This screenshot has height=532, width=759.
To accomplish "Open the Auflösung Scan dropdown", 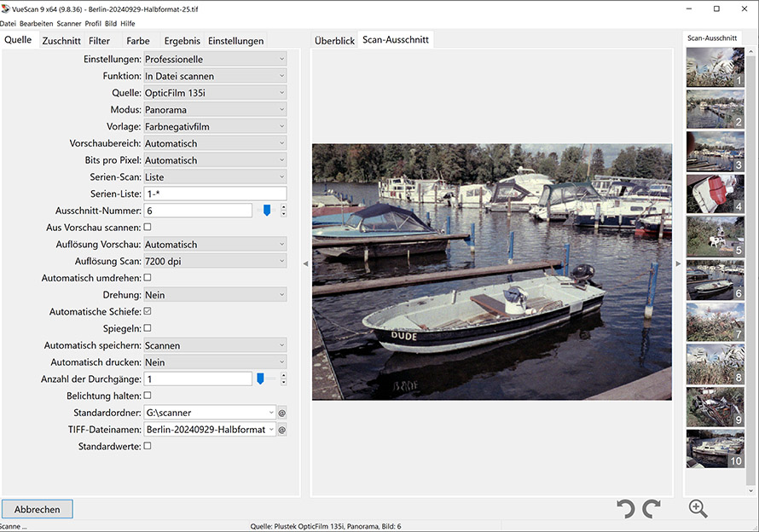I will pos(214,261).
